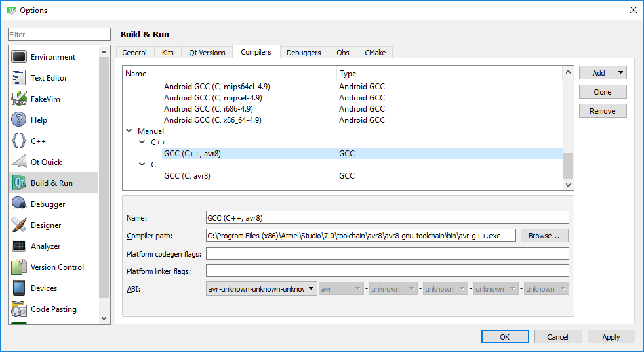The image size is (644, 352).
Task: Switch to the Kits tab
Action: [168, 53]
